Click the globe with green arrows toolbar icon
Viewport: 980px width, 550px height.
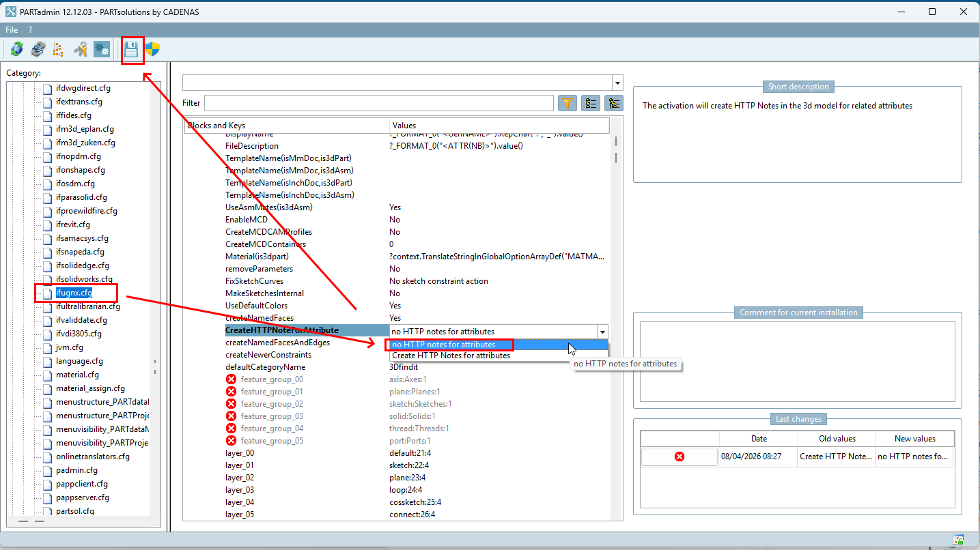pos(16,49)
